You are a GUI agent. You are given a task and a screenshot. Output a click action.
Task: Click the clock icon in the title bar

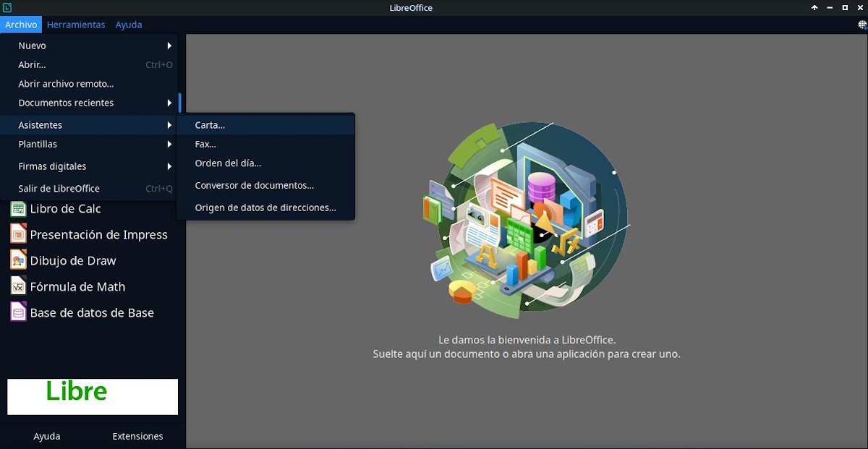pos(8,7)
